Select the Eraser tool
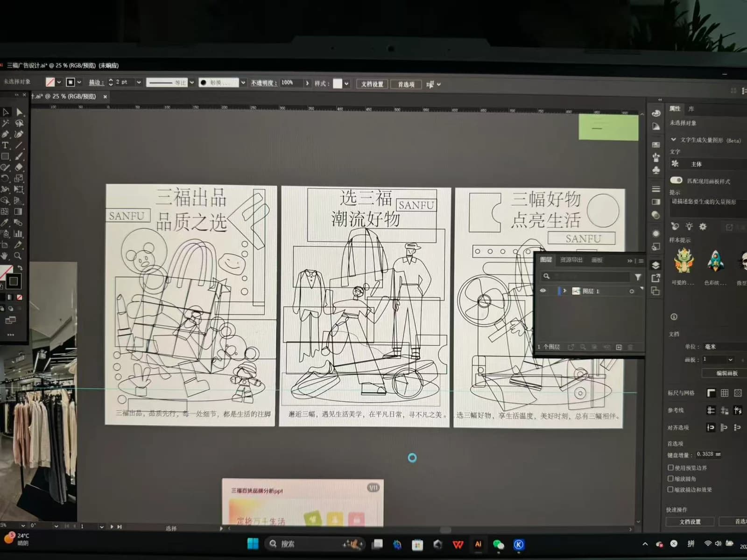The height and width of the screenshot is (560, 747). [x=19, y=168]
